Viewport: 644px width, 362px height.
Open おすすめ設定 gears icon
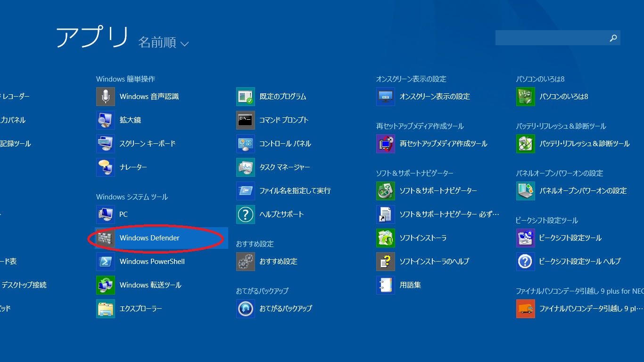[x=246, y=262]
